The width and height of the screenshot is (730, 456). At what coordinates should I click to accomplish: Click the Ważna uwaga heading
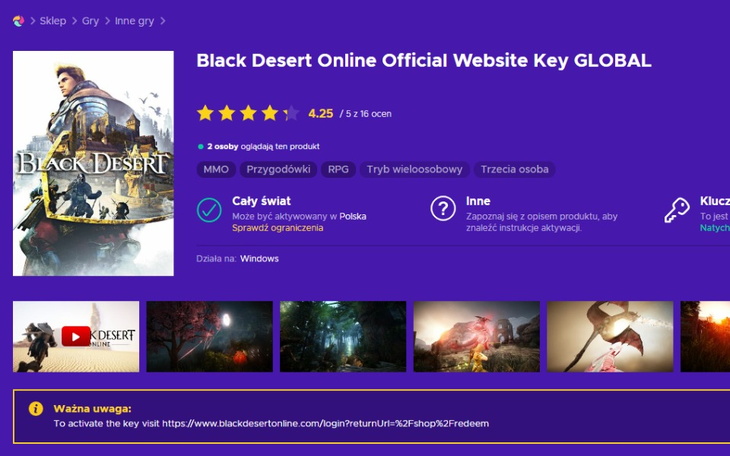pyautogui.click(x=92, y=409)
